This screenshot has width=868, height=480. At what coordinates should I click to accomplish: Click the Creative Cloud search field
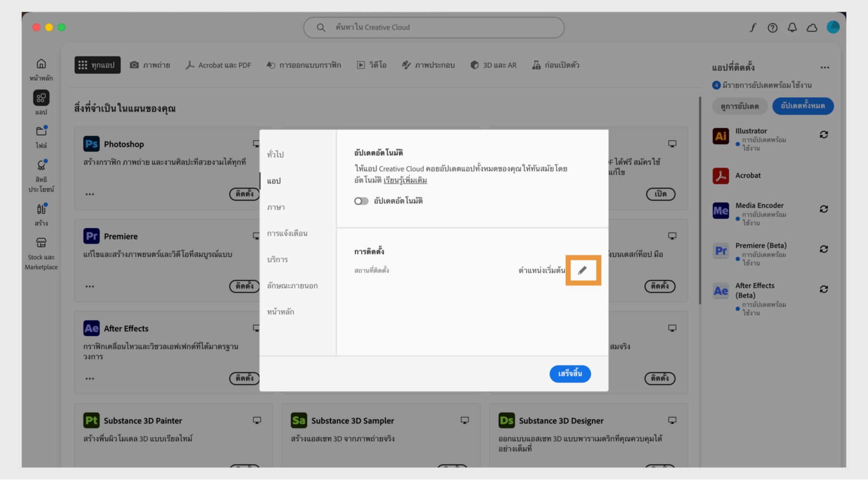tap(434, 28)
